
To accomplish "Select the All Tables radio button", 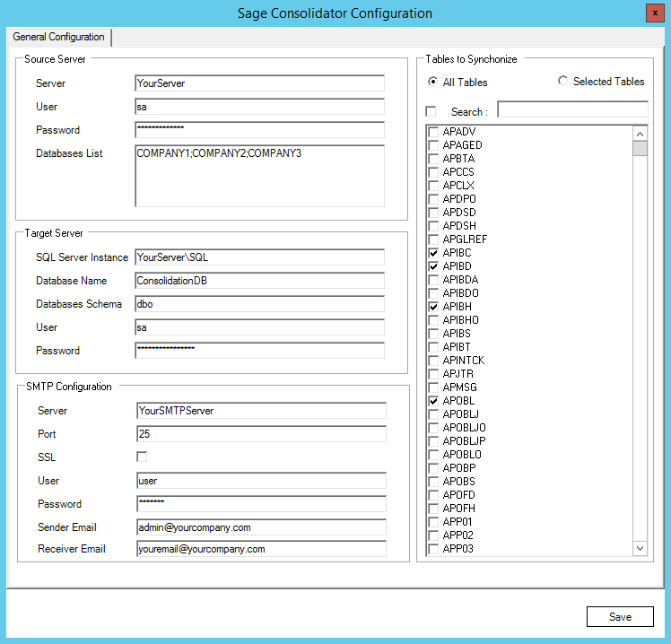I will coord(433,83).
